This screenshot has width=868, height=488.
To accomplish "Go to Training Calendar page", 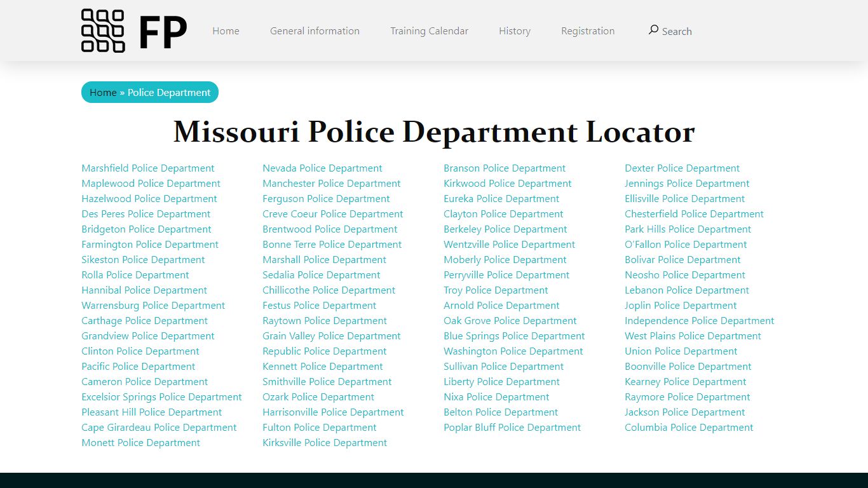I will (429, 30).
